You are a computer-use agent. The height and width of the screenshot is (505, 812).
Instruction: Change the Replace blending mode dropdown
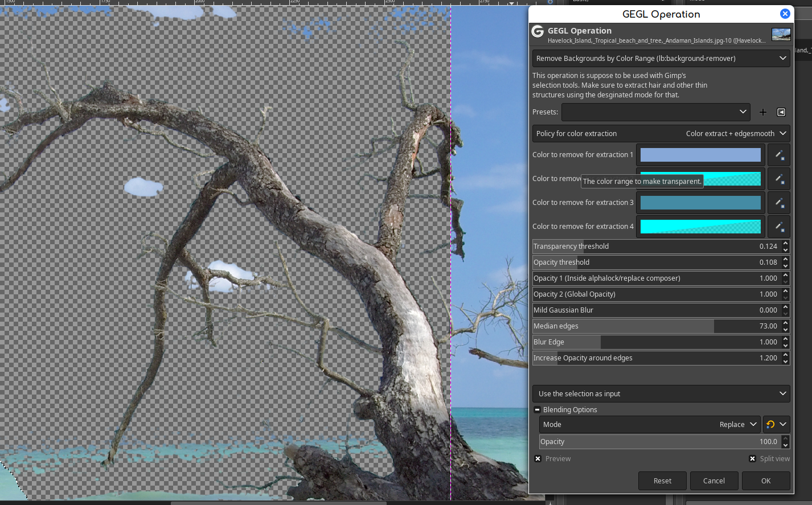(x=737, y=424)
